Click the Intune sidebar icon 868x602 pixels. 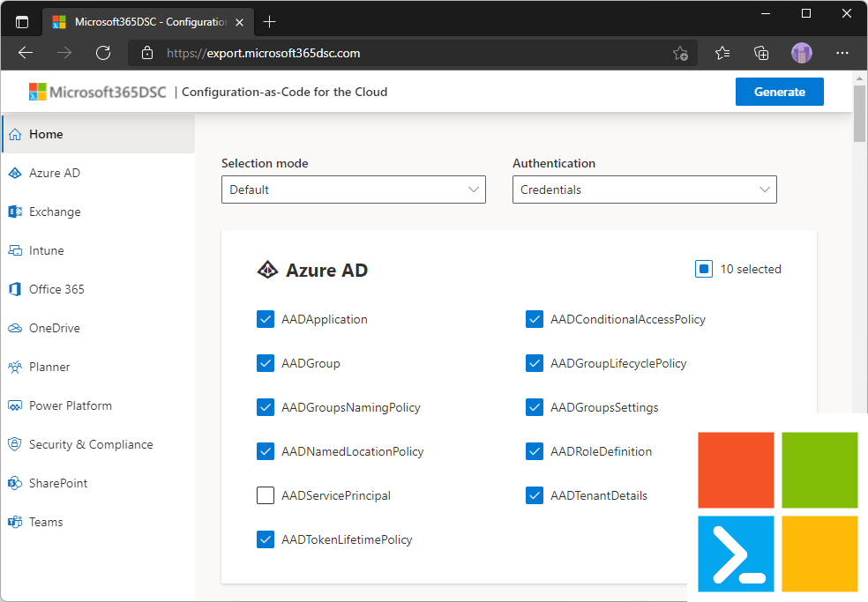click(x=15, y=250)
